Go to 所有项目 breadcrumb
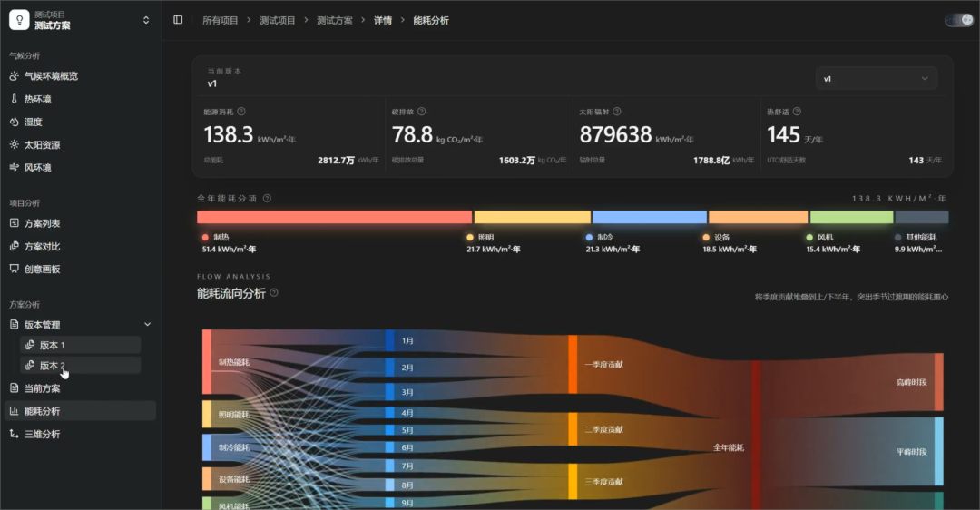The width and height of the screenshot is (980, 510). coord(220,21)
